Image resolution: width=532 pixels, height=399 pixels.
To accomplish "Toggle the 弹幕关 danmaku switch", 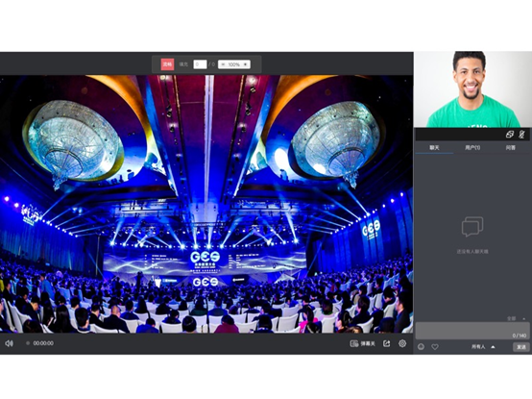I will click(363, 343).
